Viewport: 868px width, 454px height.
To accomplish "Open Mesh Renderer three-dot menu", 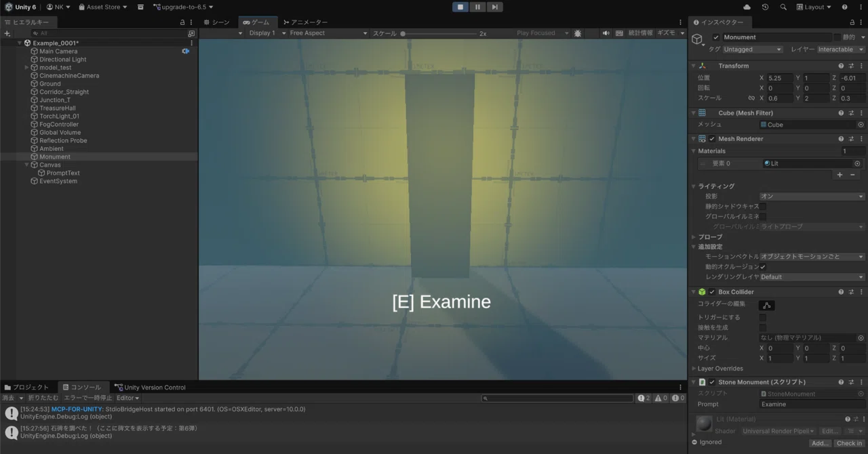I will click(x=861, y=139).
